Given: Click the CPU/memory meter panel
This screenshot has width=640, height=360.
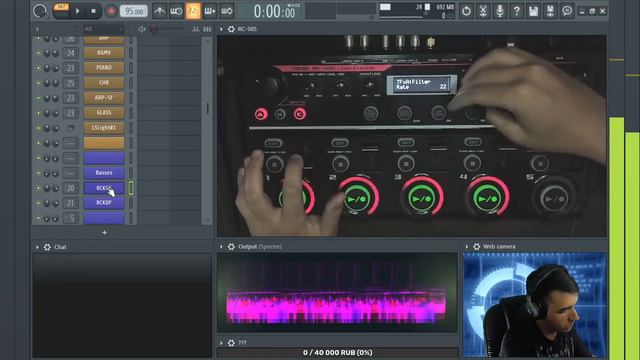Looking at the screenshot, I should (x=417, y=11).
